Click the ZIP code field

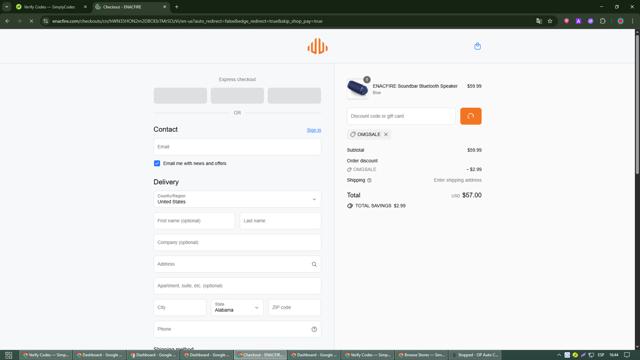tap(294, 307)
